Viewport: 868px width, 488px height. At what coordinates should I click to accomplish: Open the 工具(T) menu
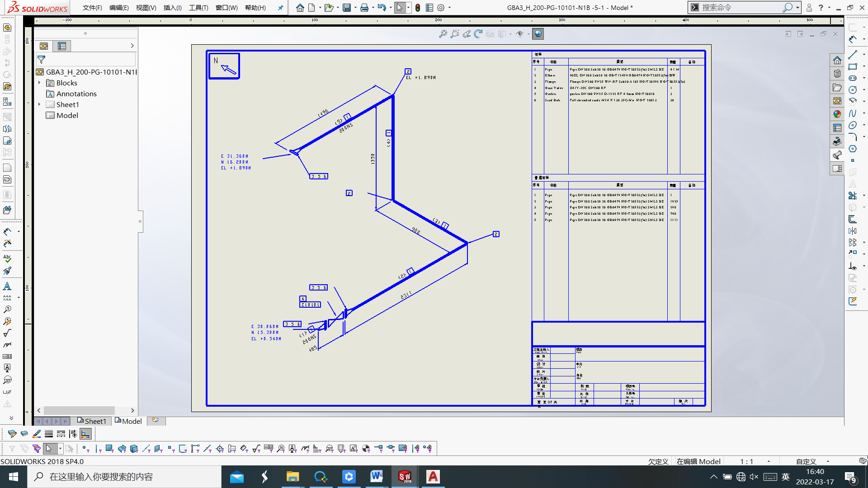click(x=198, y=8)
